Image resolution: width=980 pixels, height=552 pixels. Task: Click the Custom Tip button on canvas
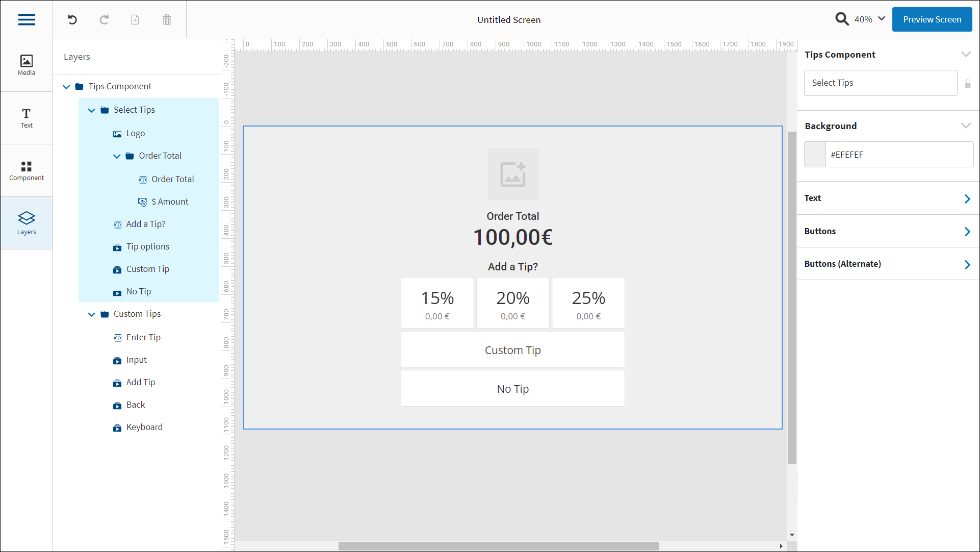pyautogui.click(x=512, y=350)
